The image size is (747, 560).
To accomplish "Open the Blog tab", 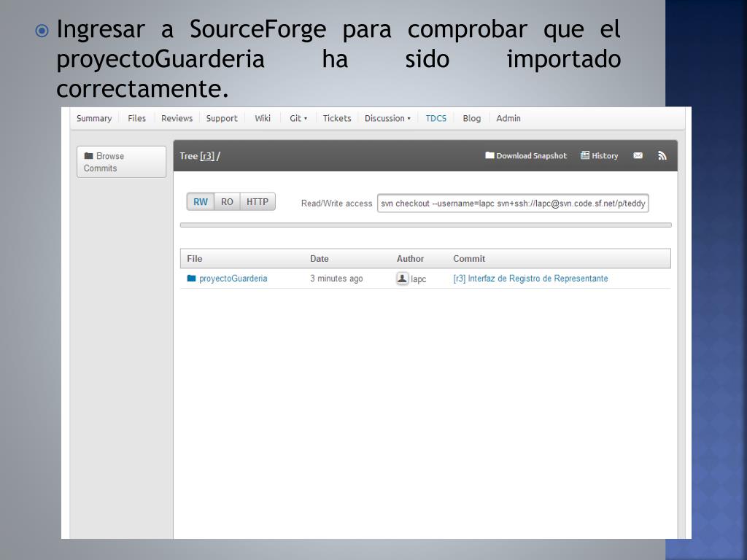I will click(x=472, y=118).
